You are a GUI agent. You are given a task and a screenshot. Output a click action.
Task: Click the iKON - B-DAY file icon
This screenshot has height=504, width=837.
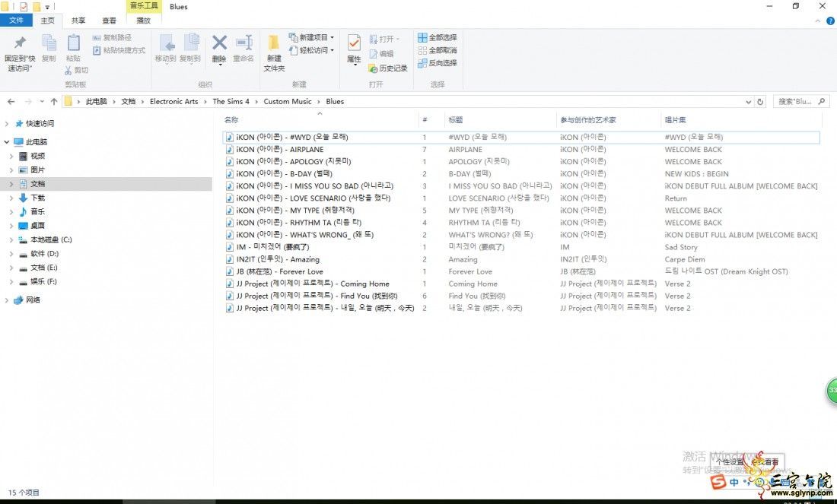(x=229, y=174)
